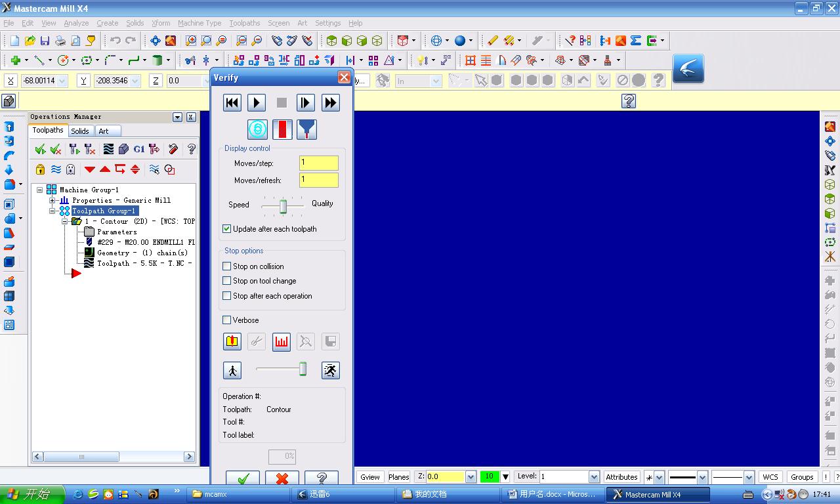Enable Stop on tool change
The width and height of the screenshot is (840, 504).
pos(227,281)
